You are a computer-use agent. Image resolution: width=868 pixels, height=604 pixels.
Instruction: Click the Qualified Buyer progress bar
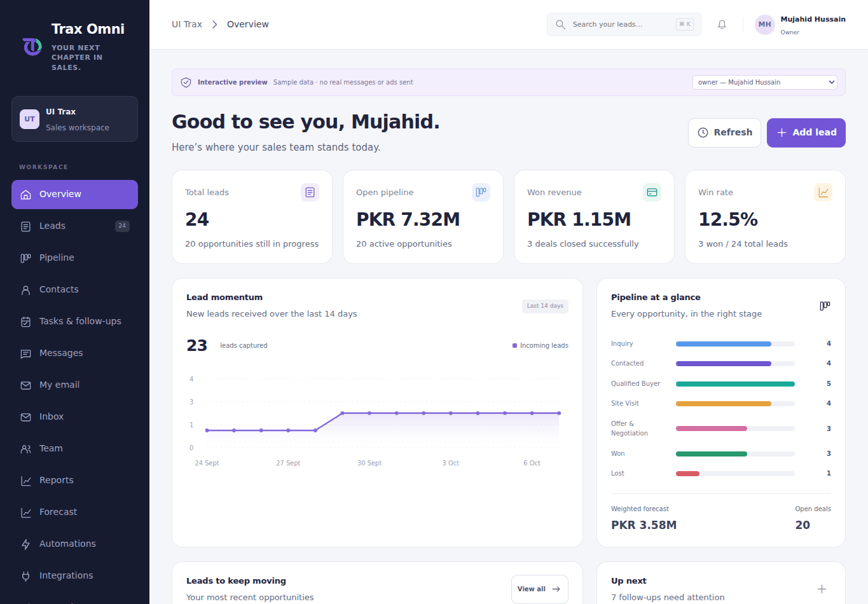[x=735, y=384]
